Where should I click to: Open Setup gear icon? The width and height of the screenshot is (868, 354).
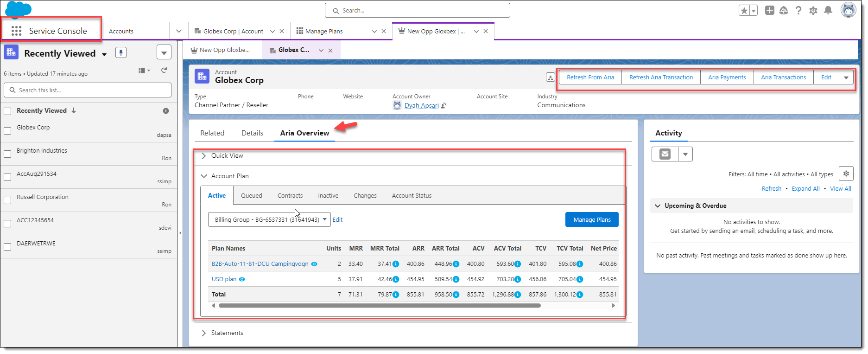pos(813,11)
